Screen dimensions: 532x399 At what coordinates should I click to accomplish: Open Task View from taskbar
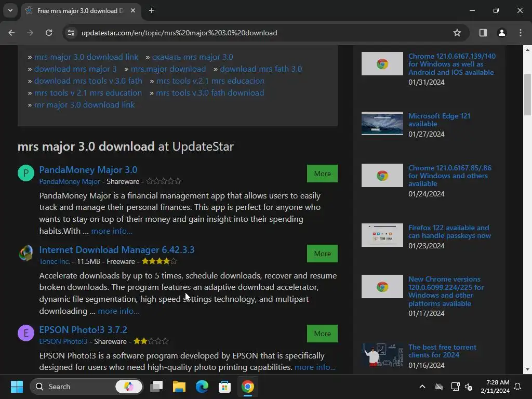click(x=156, y=387)
